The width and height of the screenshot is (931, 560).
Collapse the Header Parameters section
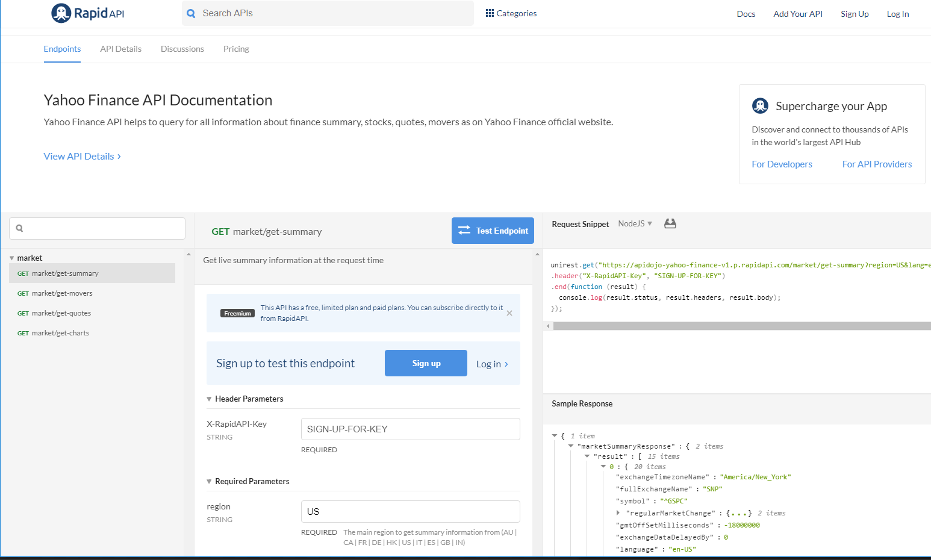coord(209,399)
